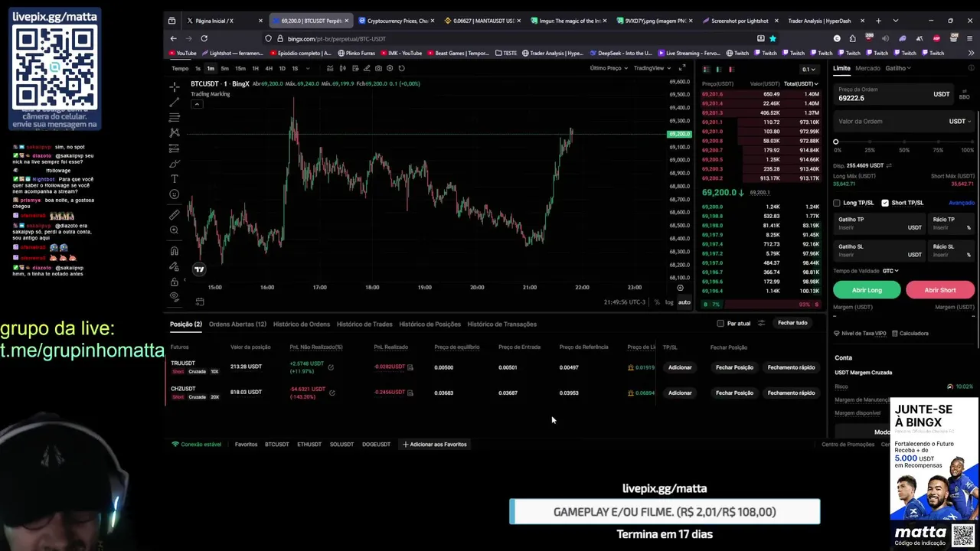Viewport: 980px width, 551px height.
Task: Click the share icon beside TRUUSDT PnL
Action: click(x=331, y=367)
